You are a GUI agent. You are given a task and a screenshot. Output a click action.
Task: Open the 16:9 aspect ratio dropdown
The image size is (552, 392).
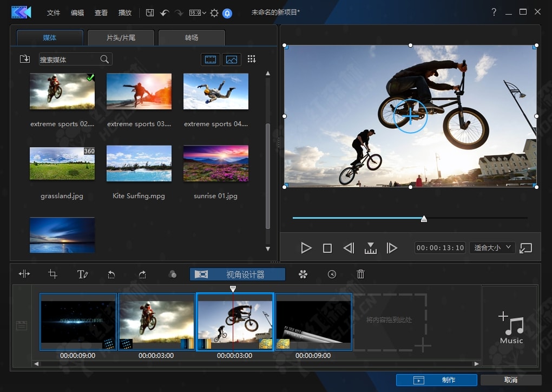point(197,12)
